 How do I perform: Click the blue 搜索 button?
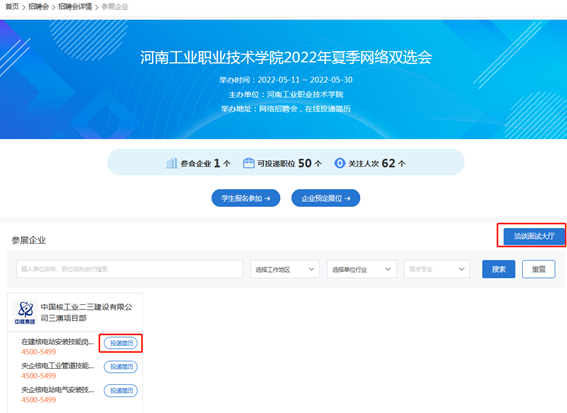499,269
